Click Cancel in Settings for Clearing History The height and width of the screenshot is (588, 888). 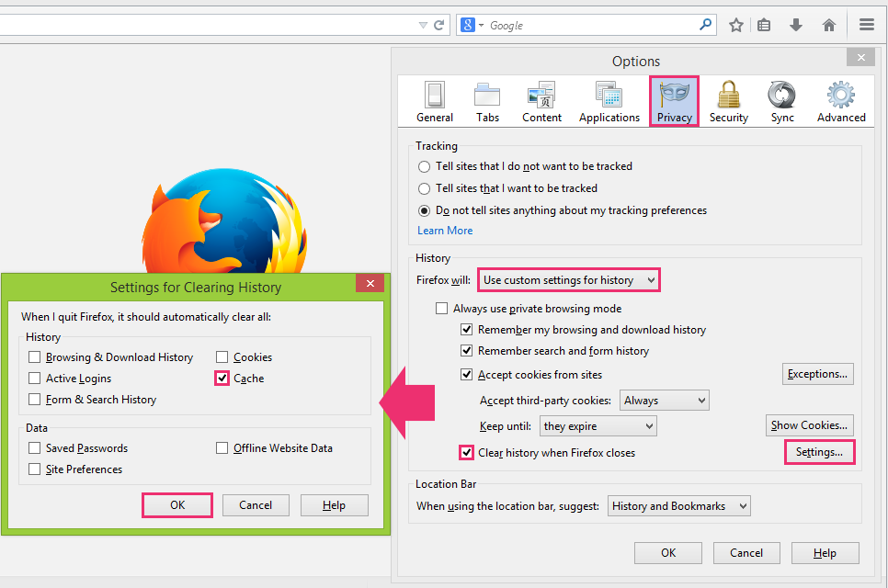pyautogui.click(x=256, y=505)
